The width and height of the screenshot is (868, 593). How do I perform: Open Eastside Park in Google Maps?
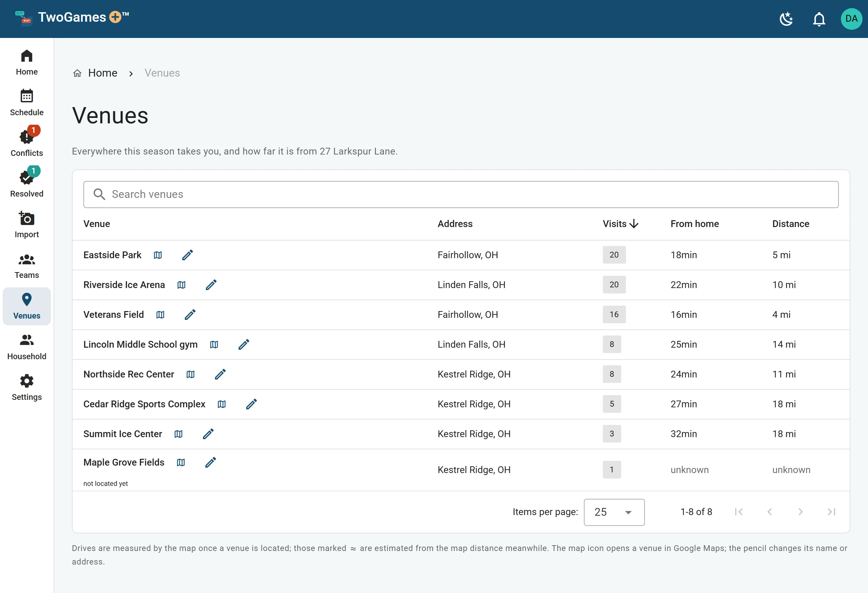158,255
